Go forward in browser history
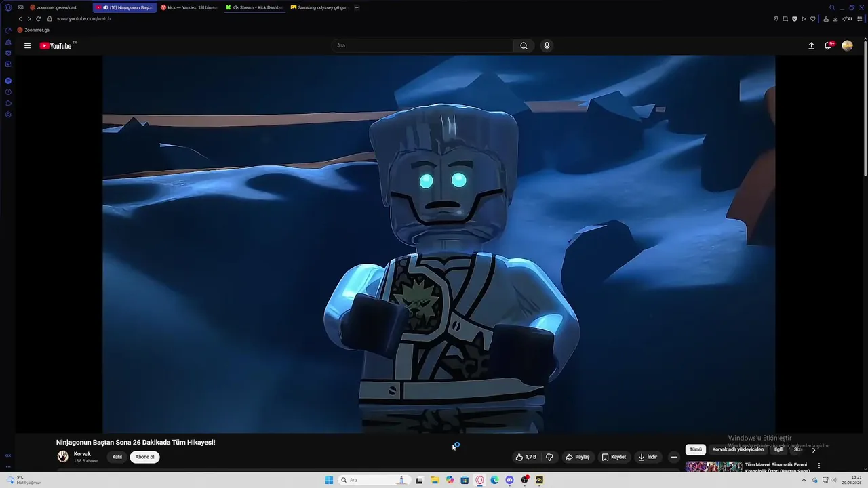Image resolution: width=868 pixels, height=488 pixels. [28, 19]
